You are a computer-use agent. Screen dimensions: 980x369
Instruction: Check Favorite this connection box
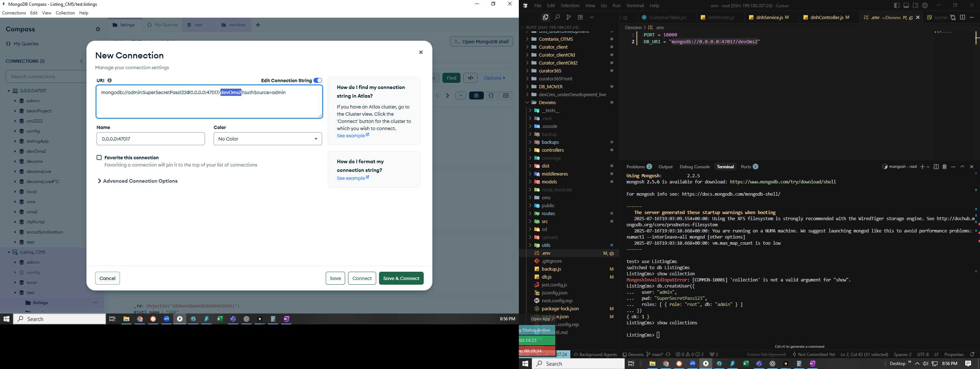coord(99,157)
